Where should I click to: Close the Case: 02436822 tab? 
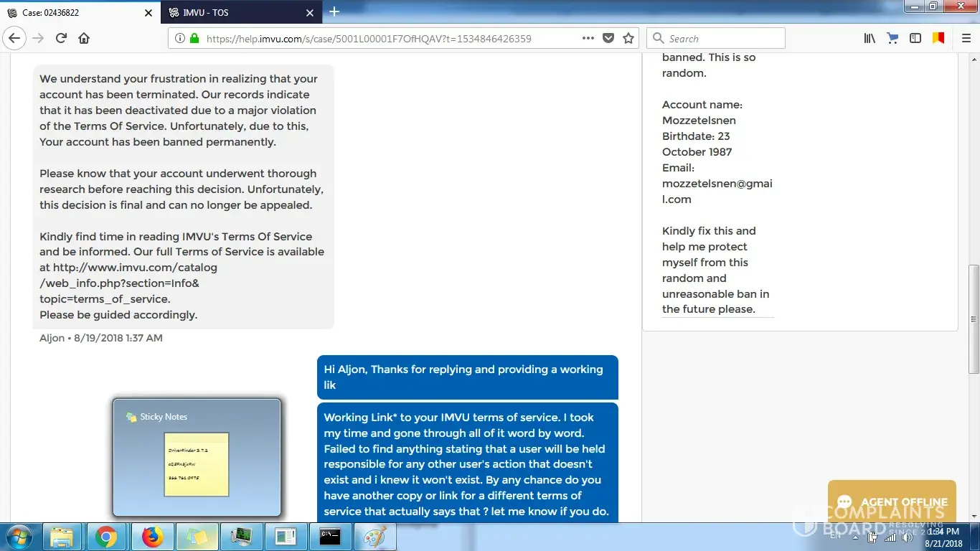[x=149, y=13]
